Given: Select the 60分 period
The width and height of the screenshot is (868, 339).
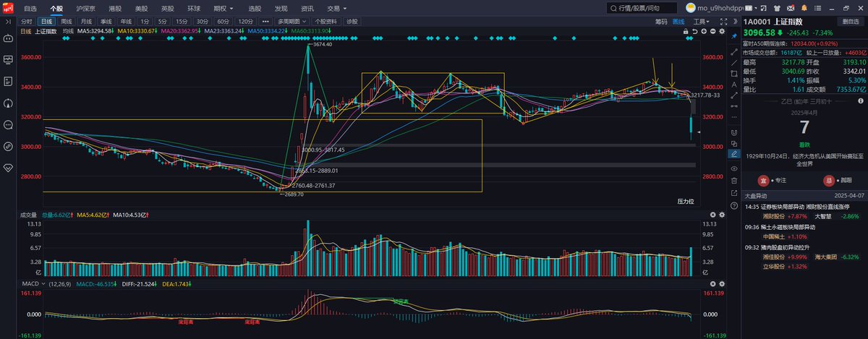Looking at the screenshot, I should [x=222, y=22].
